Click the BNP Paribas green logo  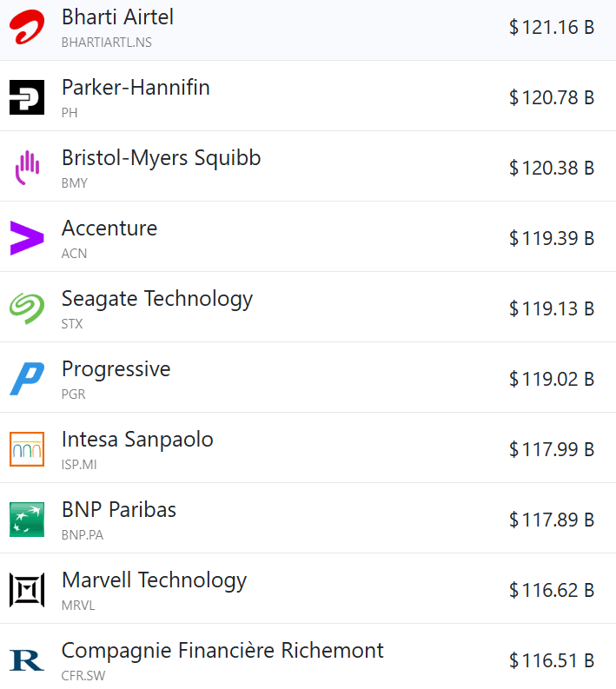[x=27, y=520]
